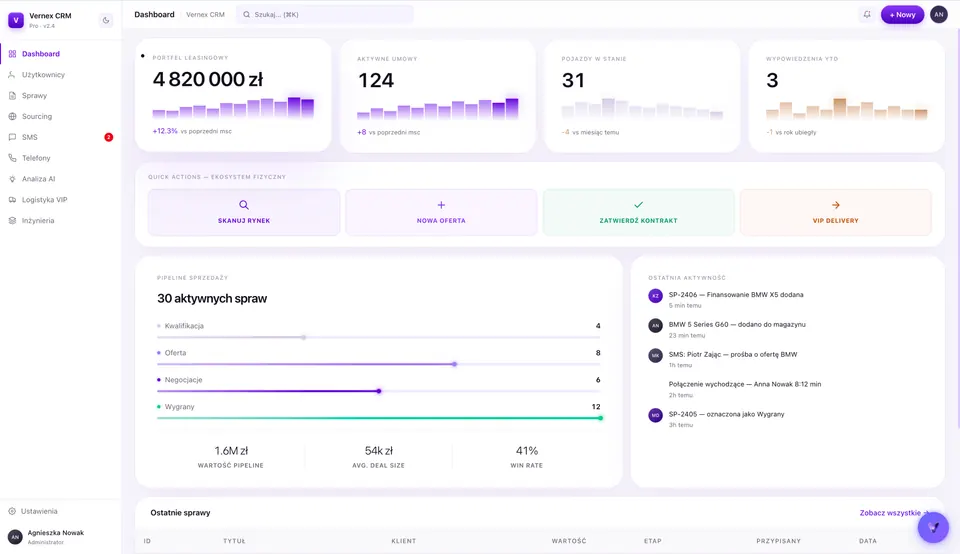Screen dimensions: 960x554
Task: Click the Użytkownicy person icon
Action: pos(12,75)
